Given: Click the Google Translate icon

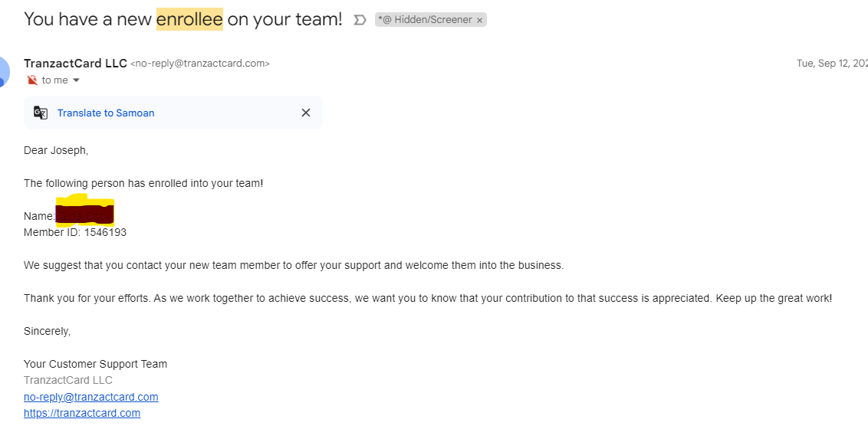Looking at the screenshot, I should coord(41,113).
